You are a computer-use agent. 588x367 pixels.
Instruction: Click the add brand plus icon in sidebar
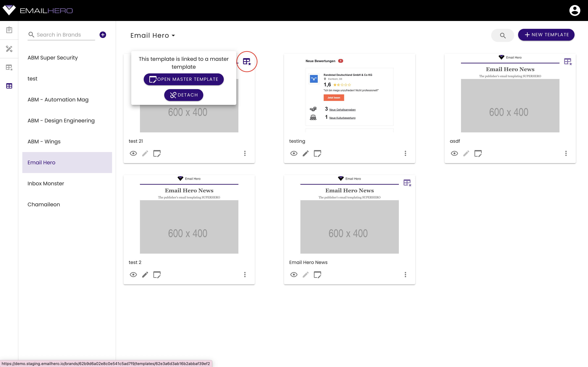(x=103, y=35)
